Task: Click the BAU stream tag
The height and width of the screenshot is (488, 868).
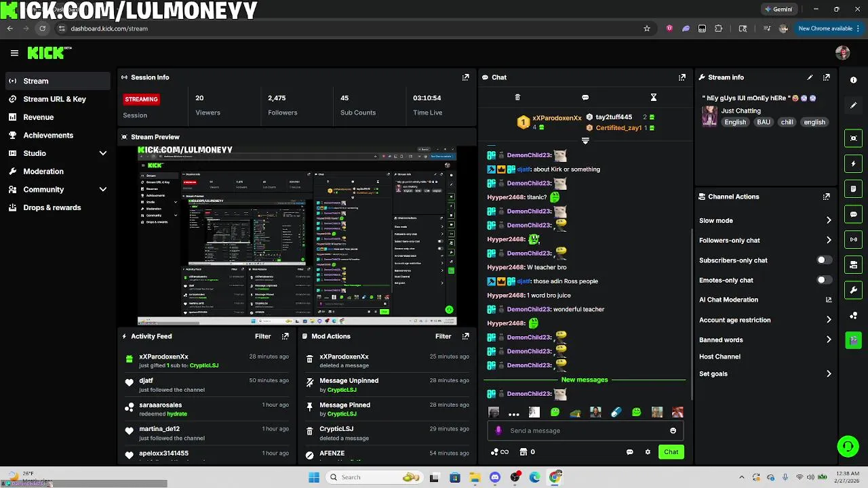Action: (x=764, y=122)
